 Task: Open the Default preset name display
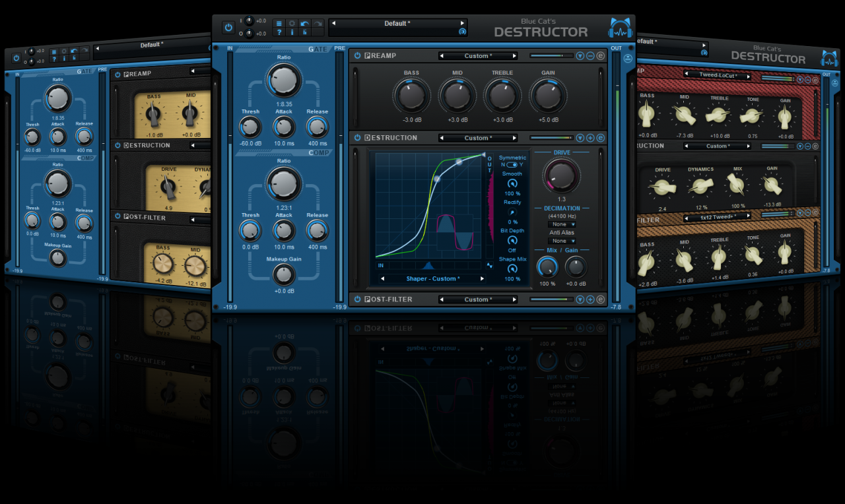click(397, 23)
